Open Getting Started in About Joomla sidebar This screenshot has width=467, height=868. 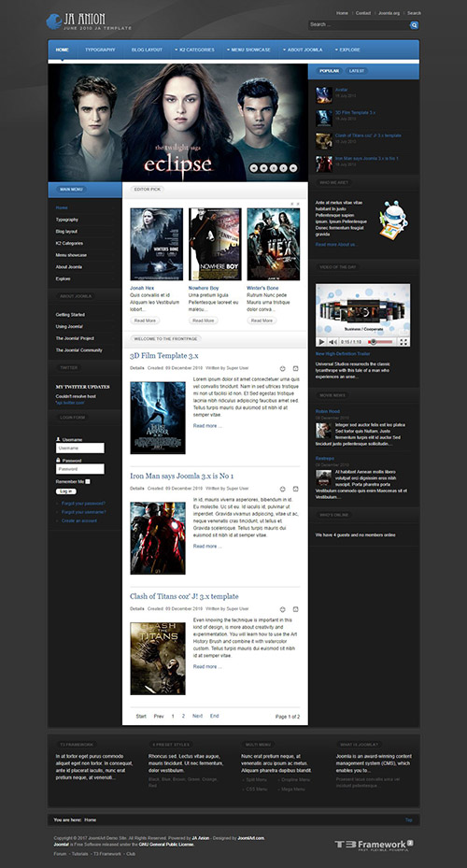70,315
